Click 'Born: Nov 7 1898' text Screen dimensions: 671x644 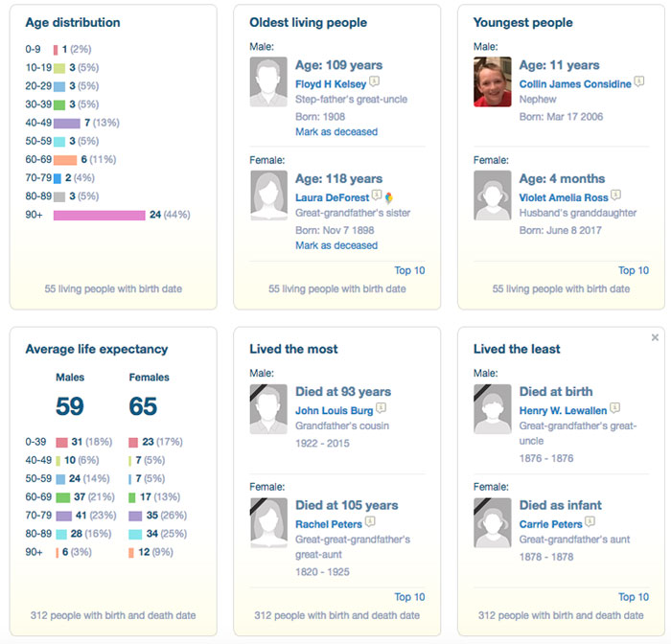(x=335, y=230)
